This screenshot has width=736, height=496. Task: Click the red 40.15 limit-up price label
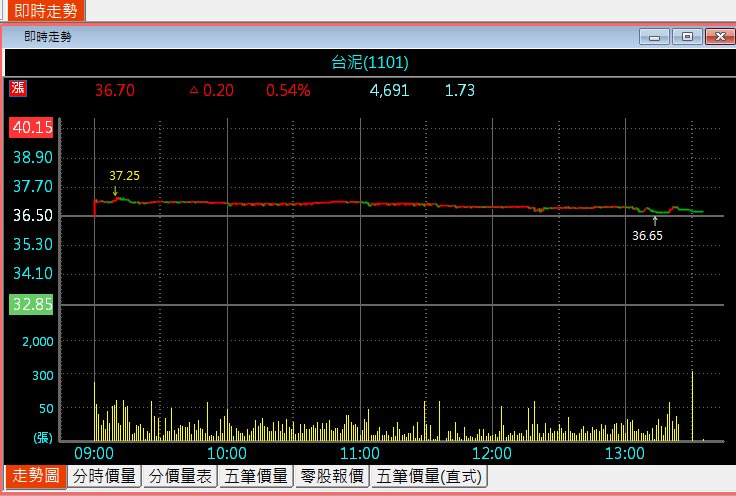32,128
